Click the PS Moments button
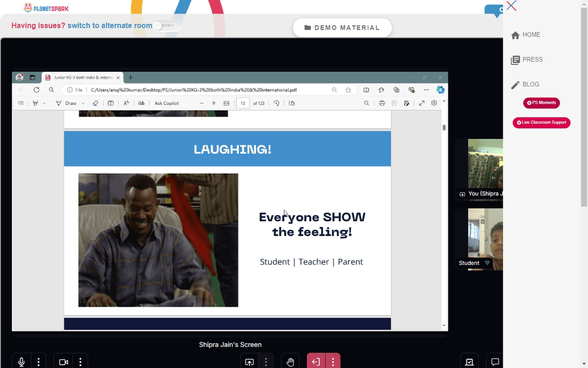 click(542, 103)
